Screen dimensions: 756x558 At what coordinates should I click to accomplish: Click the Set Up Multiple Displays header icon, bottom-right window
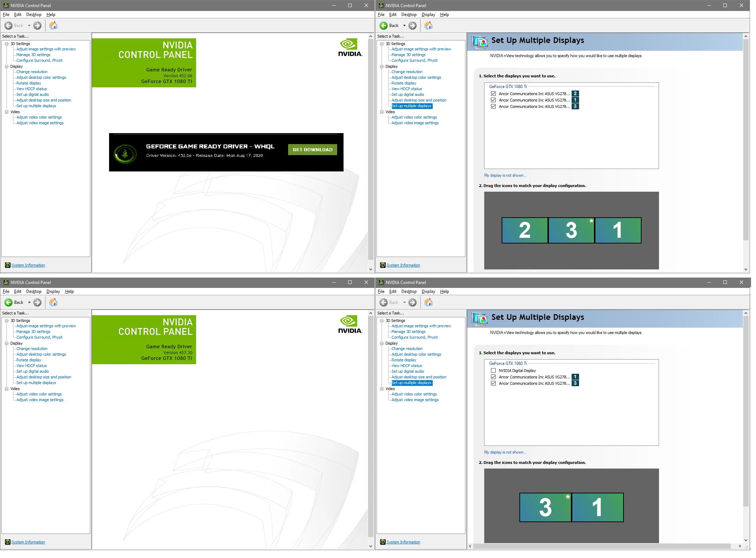480,319
